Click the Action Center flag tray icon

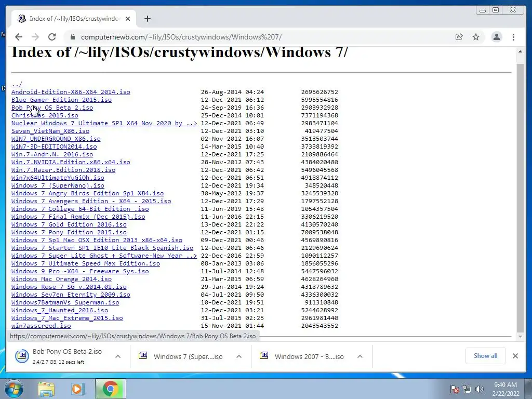point(455,389)
